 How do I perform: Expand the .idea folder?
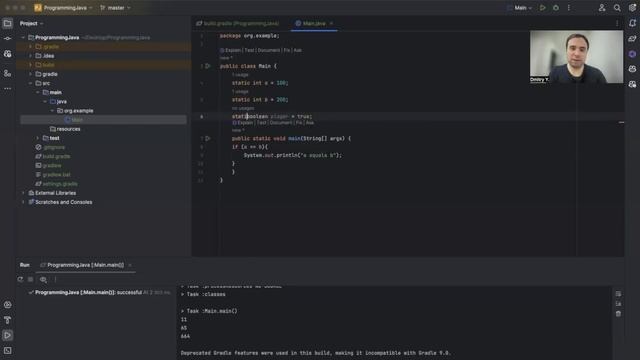pos(31,56)
